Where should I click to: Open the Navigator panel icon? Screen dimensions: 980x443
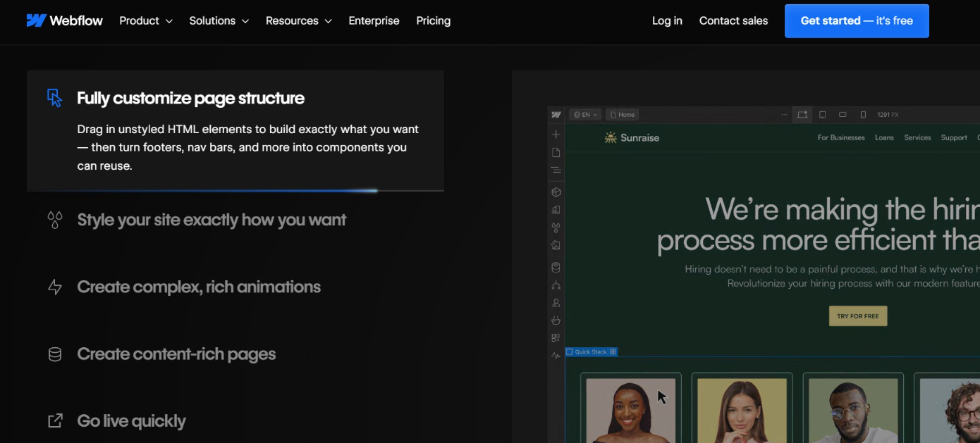click(x=556, y=170)
